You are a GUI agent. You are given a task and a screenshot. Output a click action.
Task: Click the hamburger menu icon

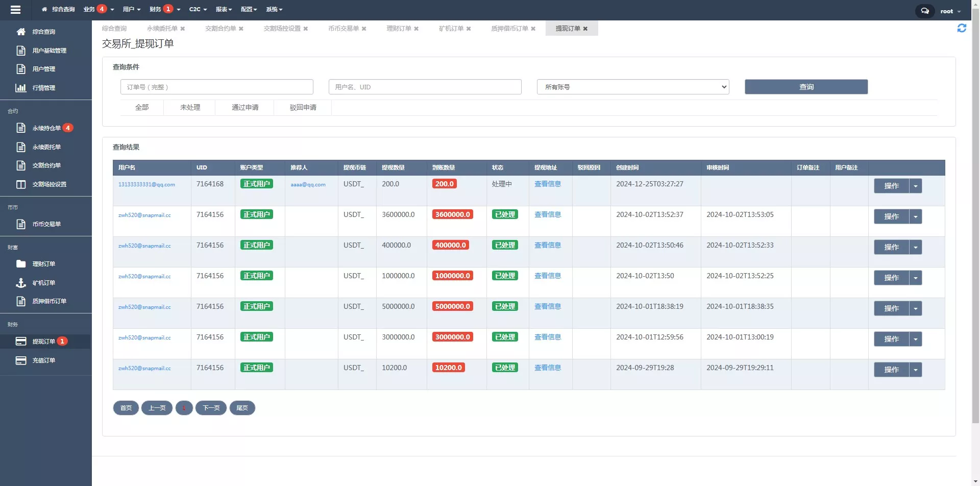(15, 10)
